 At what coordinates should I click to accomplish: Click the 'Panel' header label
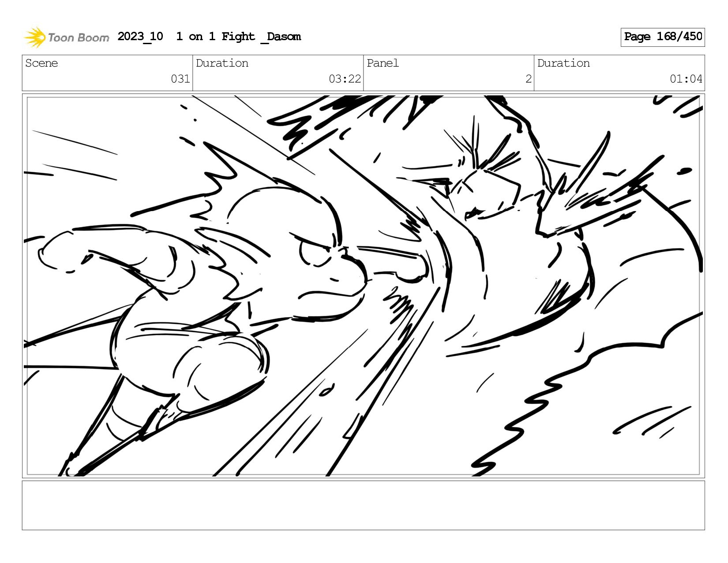pyautogui.click(x=383, y=63)
